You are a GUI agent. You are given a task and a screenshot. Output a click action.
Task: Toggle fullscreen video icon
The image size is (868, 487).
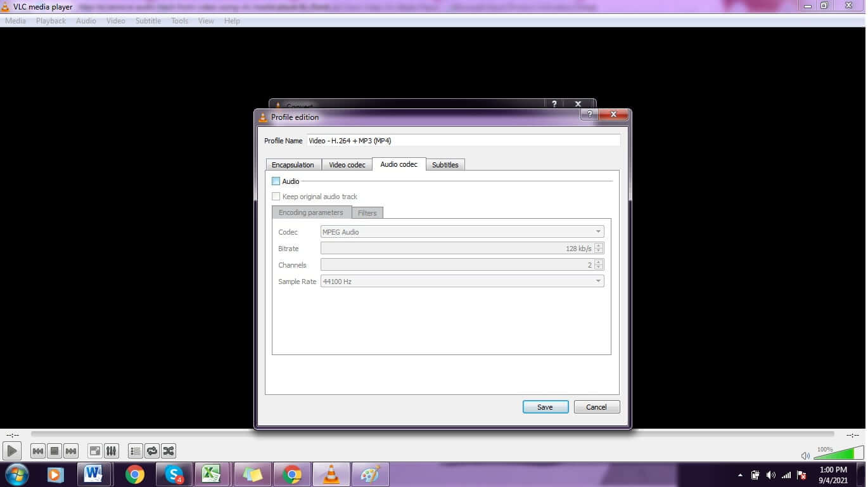[x=94, y=451]
